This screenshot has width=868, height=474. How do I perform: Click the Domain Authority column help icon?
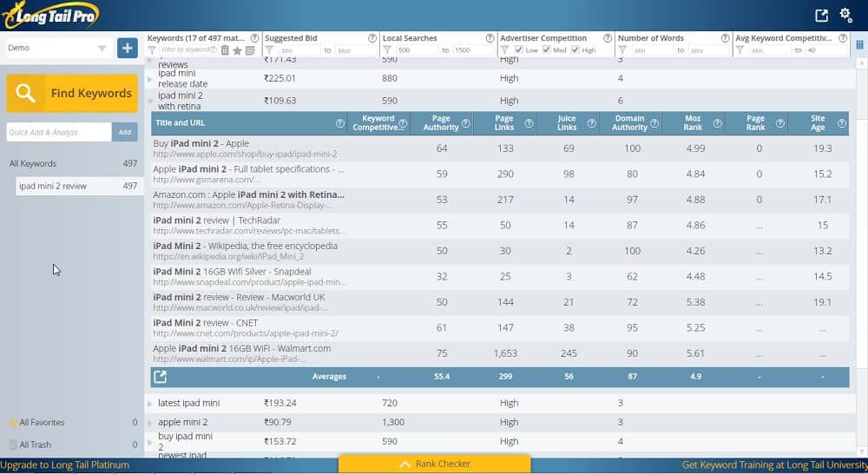(654, 123)
